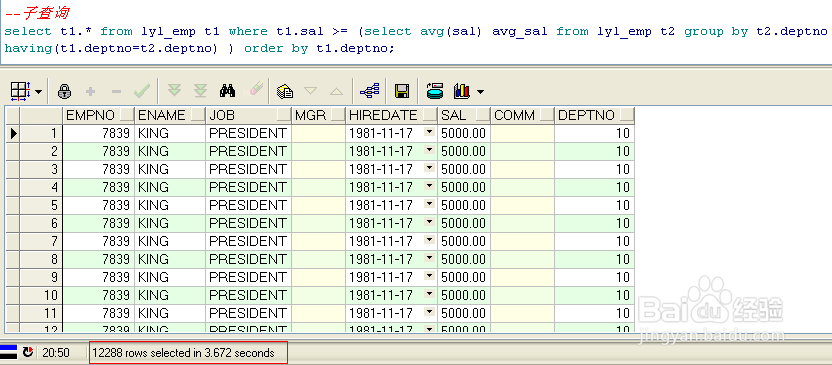This screenshot has height=365, width=832.
Task: Click the 7839 EMPNO cell in row 9
Action: [x=98, y=277]
